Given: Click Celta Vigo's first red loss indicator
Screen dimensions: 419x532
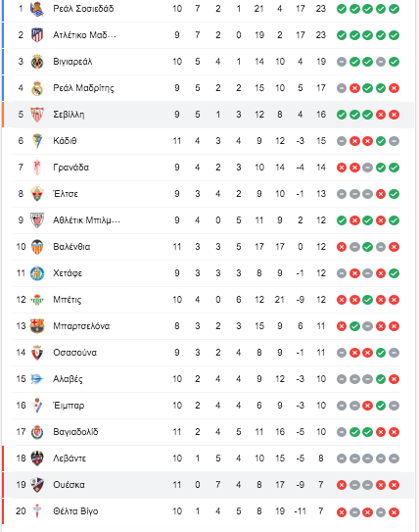Looking at the screenshot, I should pos(342,512).
